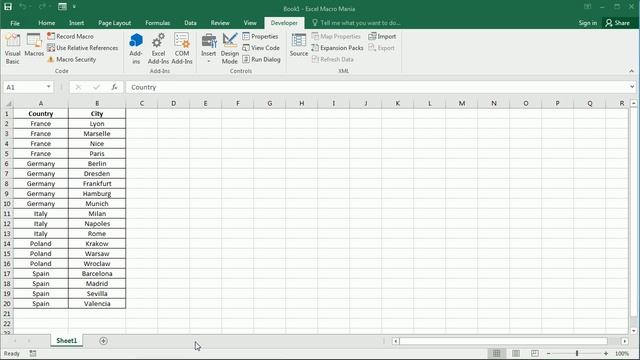Open COM Add-Ins manager

click(182, 49)
